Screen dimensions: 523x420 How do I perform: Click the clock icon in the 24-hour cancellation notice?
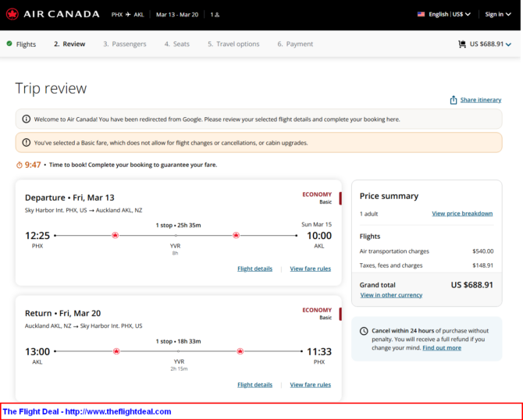(364, 331)
